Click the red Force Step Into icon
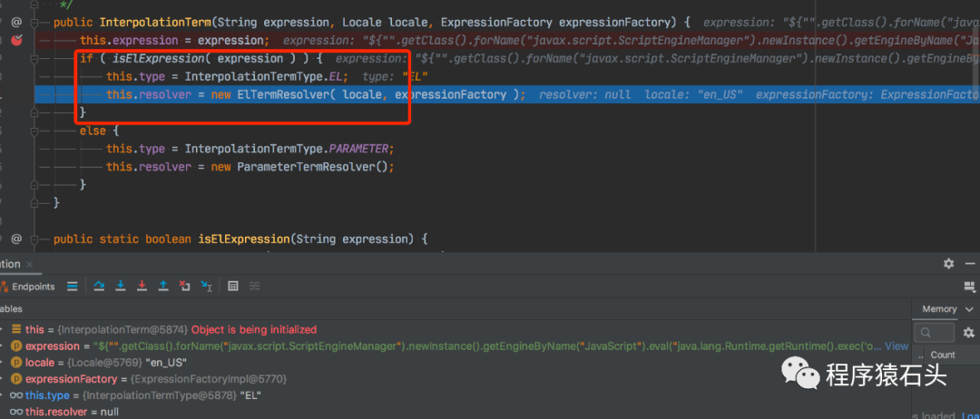The image size is (980, 419). [x=142, y=286]
